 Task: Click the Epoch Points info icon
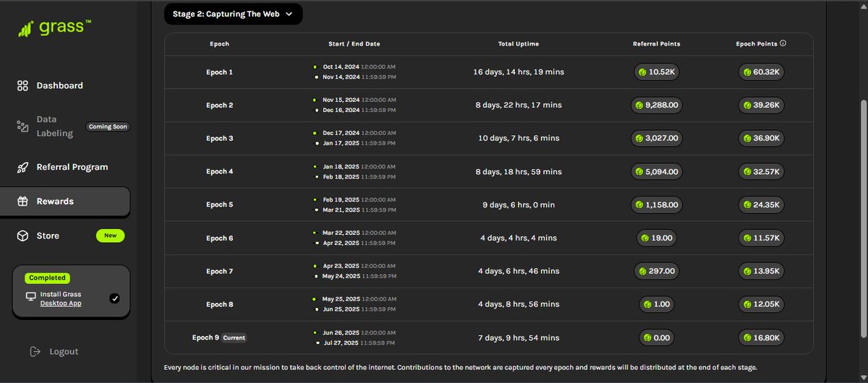(783, 43)
